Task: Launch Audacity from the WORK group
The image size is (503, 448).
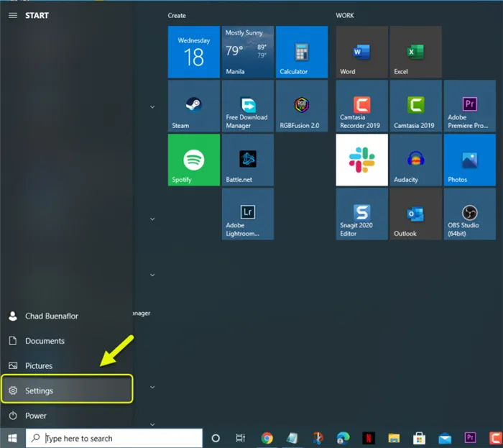Action: [x=416, y=160]
